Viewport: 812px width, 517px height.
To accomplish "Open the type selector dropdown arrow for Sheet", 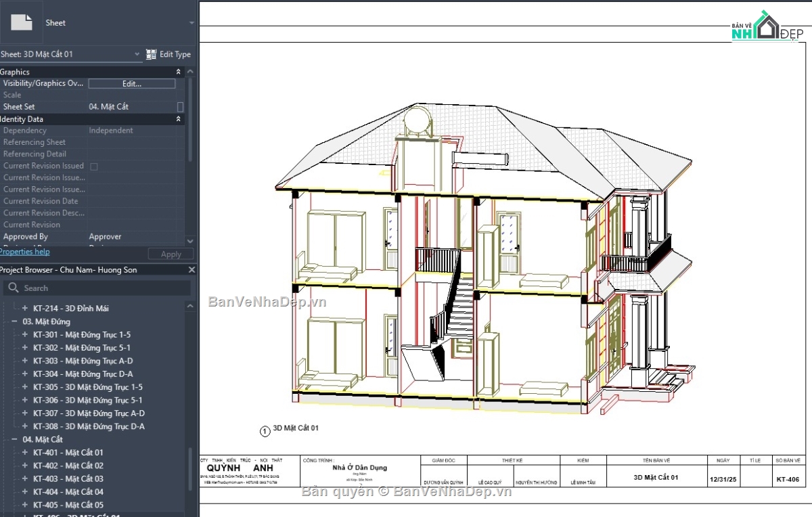I will [x=191, y=22].
